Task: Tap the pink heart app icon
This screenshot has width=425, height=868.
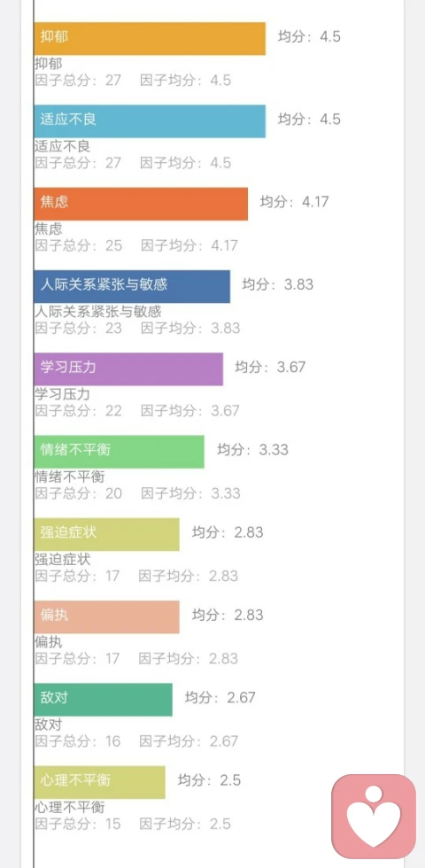Action: 374,817
